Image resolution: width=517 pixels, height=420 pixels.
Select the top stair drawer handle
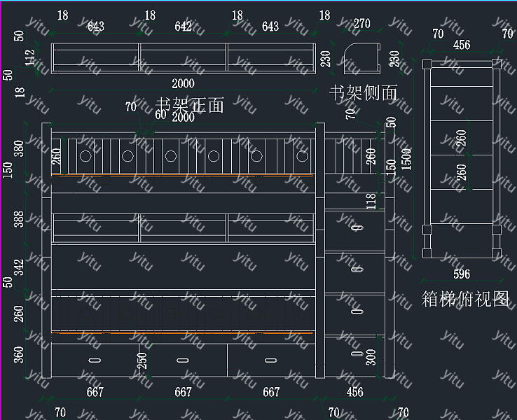(x=357, y=227)
